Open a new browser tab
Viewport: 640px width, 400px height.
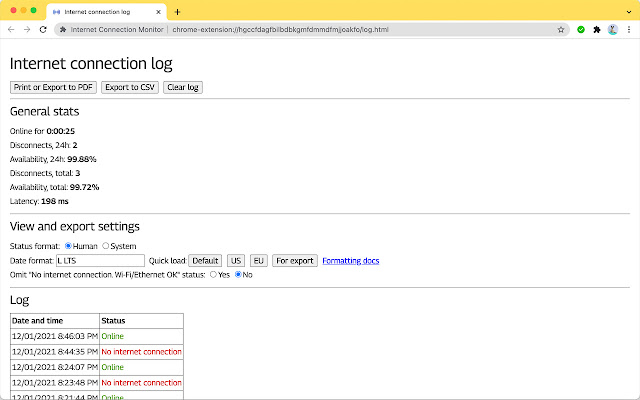177,11
